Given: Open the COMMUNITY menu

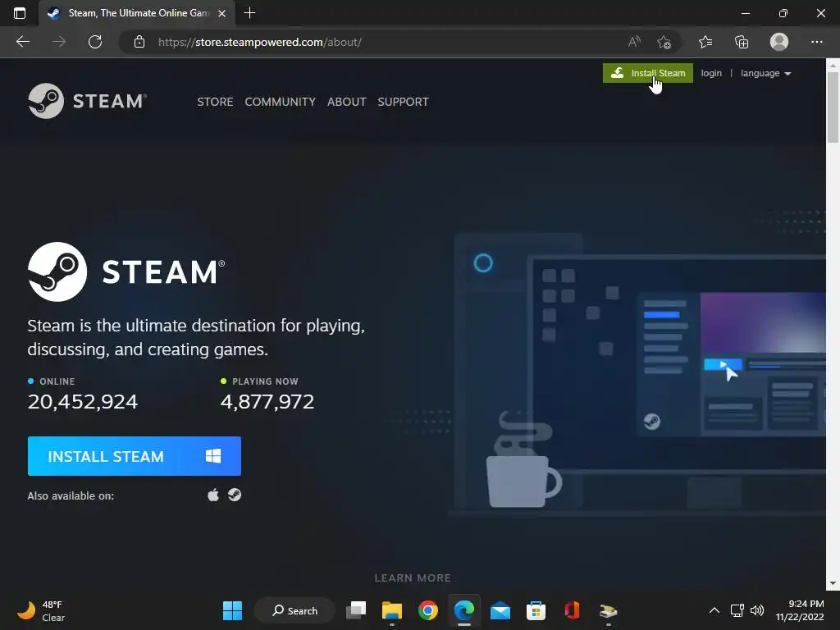Looking at the screenshot, I should (x=281, y=102).
